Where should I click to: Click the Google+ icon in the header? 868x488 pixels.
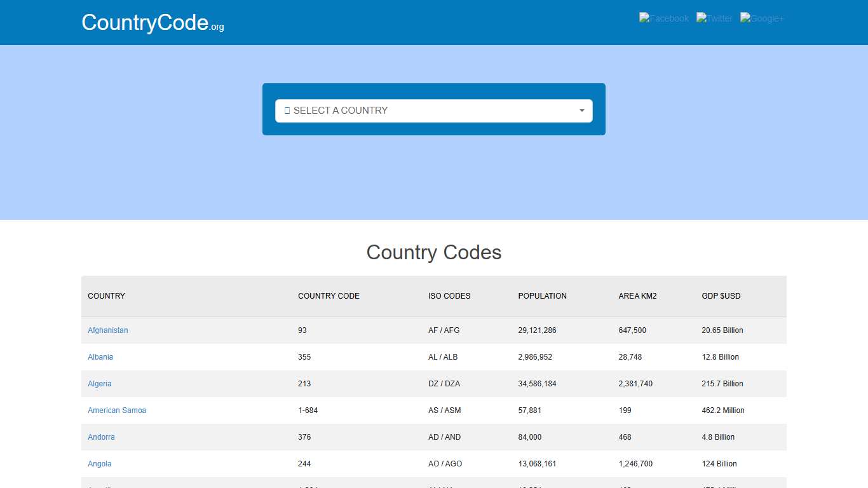pyautogui.click(x=762, y=18)
